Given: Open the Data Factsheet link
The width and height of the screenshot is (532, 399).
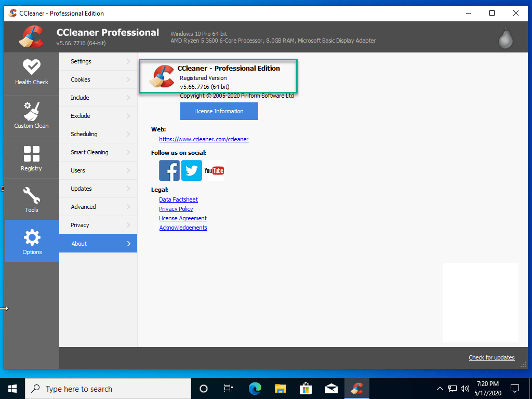Looking at the screenshot, I should (178, 199).
